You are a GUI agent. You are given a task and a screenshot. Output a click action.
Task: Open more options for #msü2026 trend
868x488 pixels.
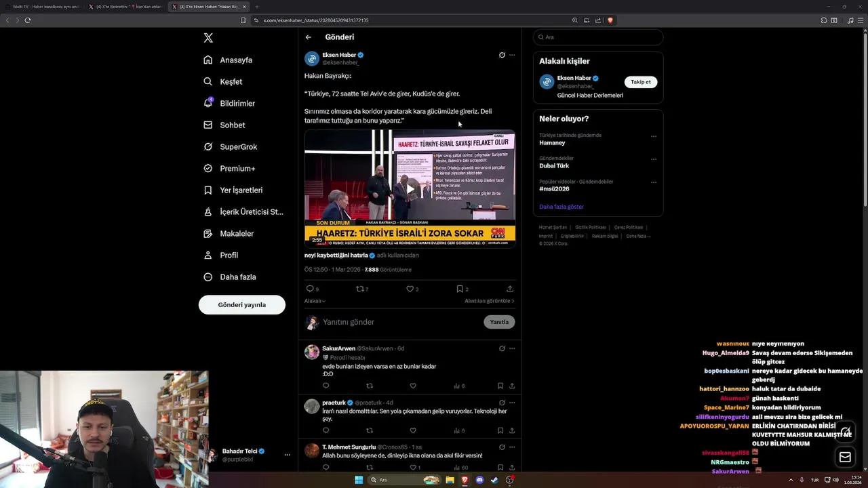654,182
